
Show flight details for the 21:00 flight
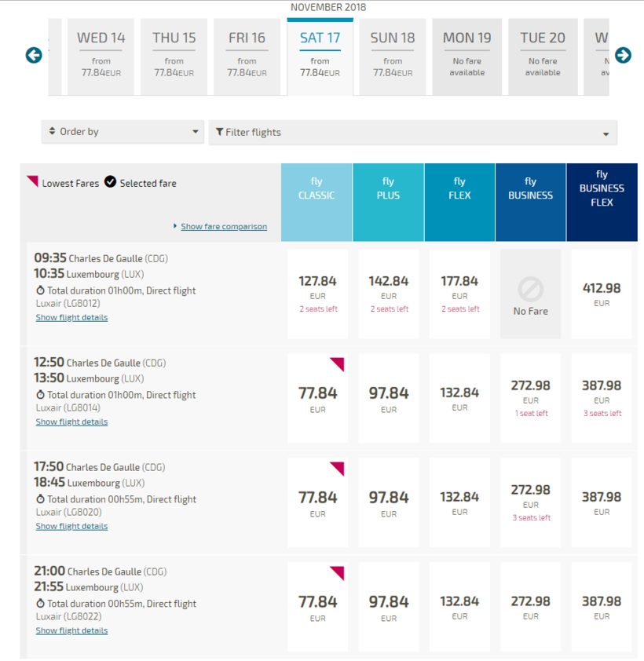(x=71, y=631)
